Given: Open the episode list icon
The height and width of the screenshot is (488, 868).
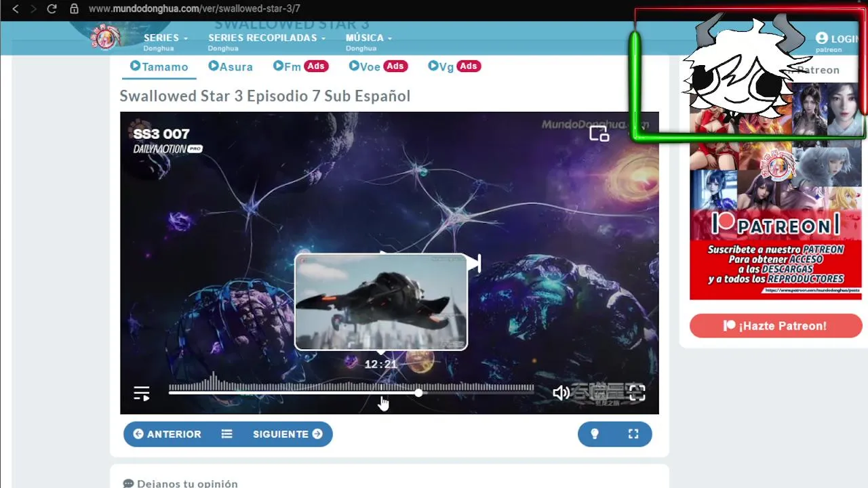Looking at the screenshot, I should tap(227, 434).
